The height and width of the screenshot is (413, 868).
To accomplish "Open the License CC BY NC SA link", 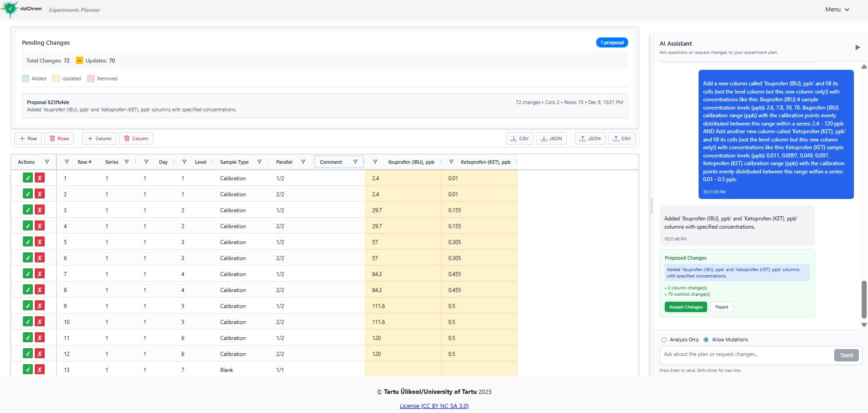I will click(434, 406).
